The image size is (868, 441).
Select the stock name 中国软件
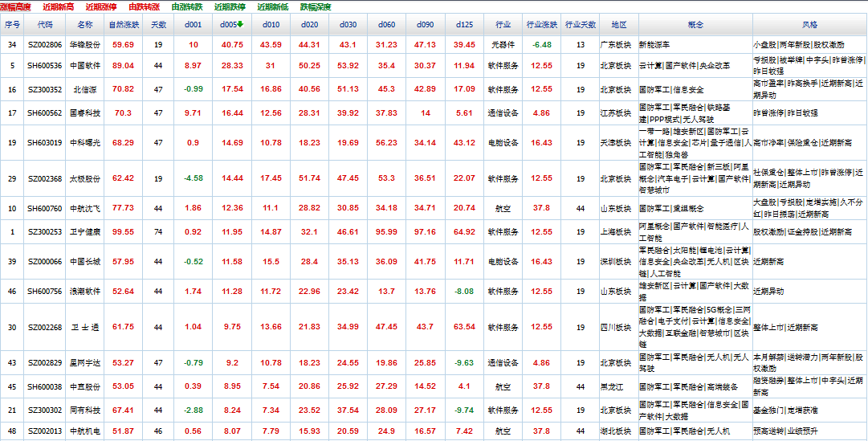pyautogui.click(x=85, y=65)
